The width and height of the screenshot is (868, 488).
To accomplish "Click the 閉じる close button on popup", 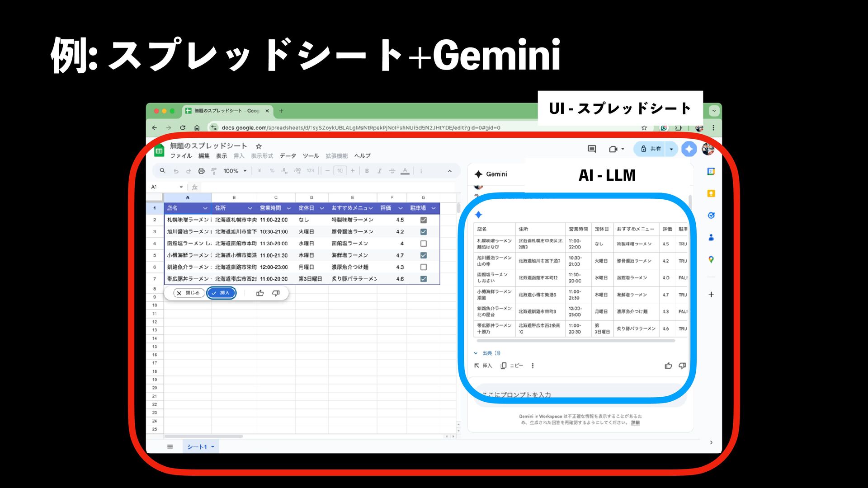I will [189, 293].
